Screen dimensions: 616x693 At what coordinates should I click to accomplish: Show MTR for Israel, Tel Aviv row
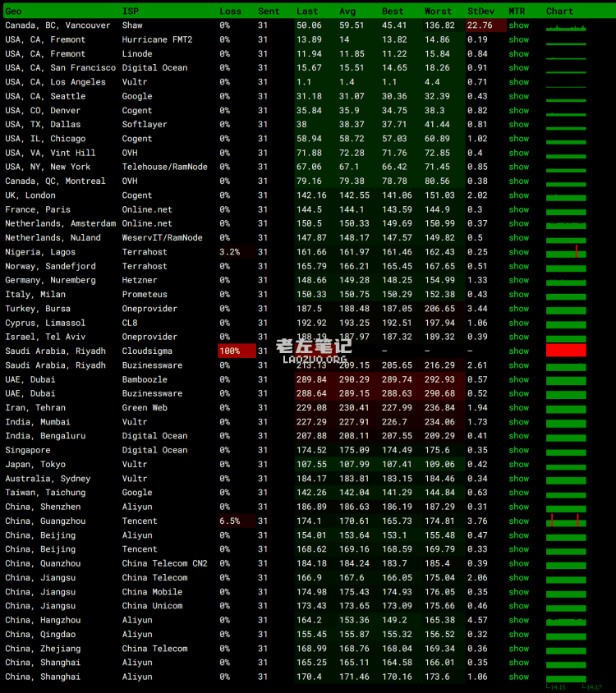pos(518,337)
